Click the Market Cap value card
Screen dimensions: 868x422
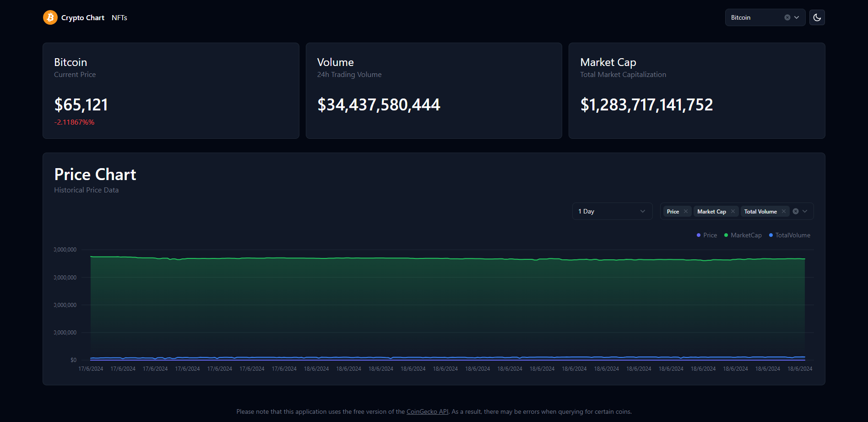point(696,91)
